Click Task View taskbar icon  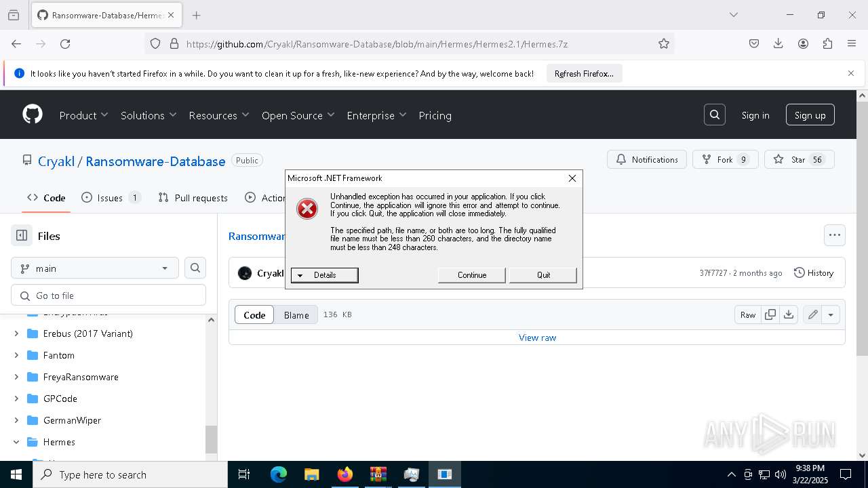tap(244, 474)
